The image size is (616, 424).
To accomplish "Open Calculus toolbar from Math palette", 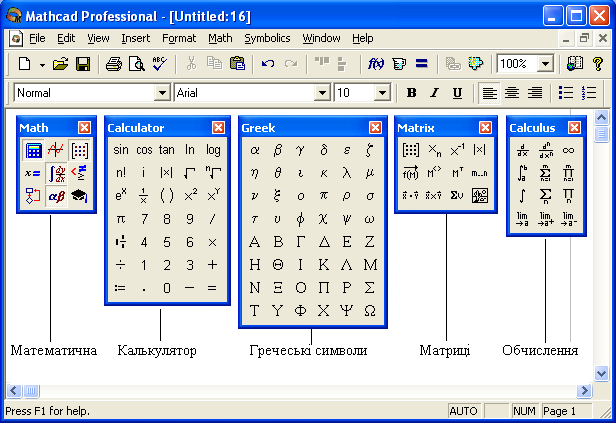I will (56, 173).
